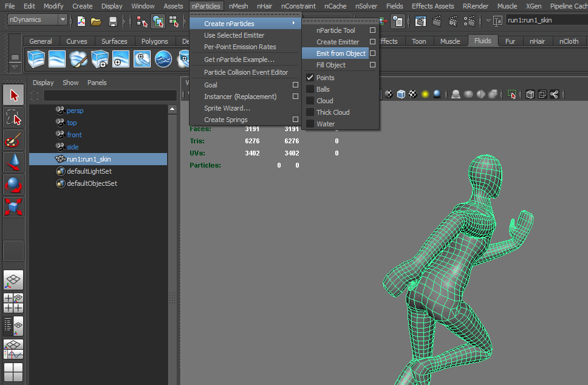Screen dimensions: 588x385
Task: Activate the Scale tool cube icon
Action: click(13, 207)
